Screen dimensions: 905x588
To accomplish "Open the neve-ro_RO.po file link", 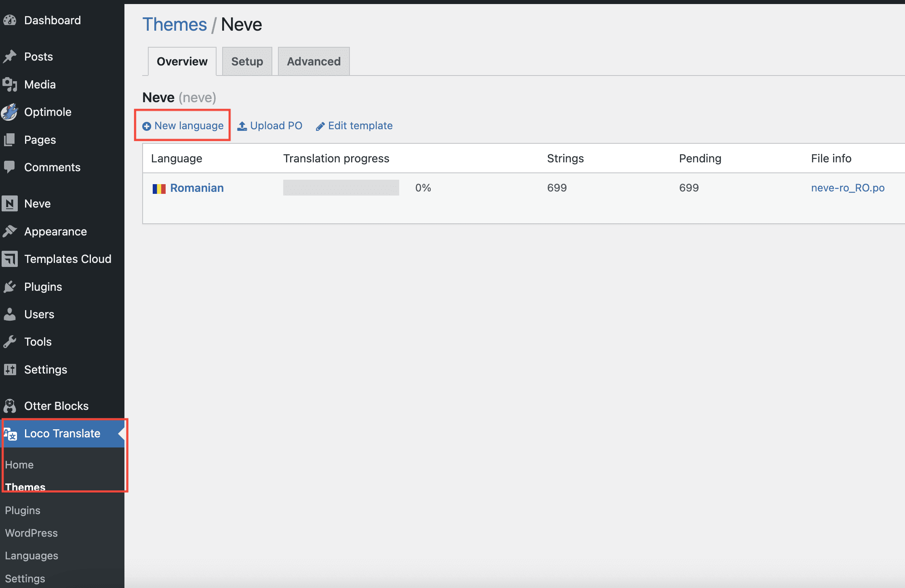I will coord(848,188).
